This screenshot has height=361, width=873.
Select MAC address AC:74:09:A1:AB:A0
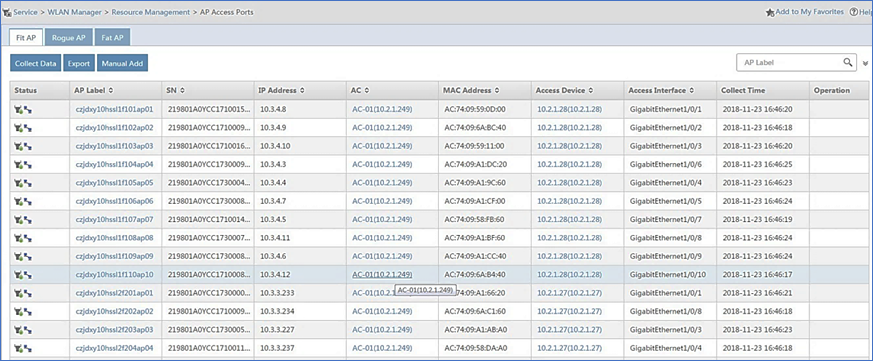tap(475, 330)
